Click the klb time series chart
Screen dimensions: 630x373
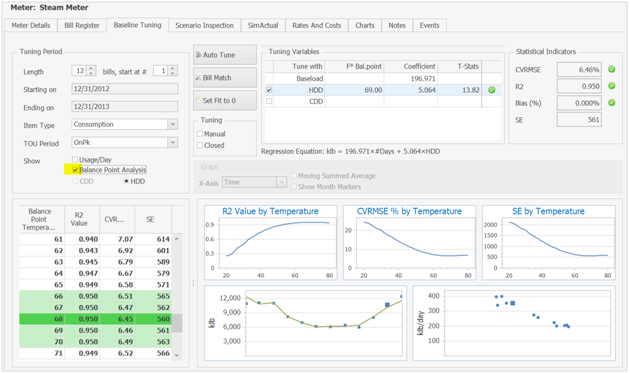point(305,323)
